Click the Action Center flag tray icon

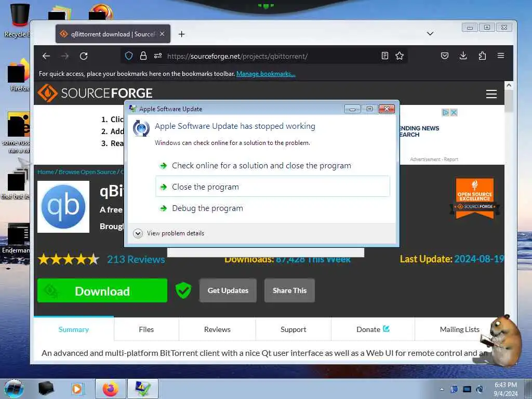(x=454, y=389)
